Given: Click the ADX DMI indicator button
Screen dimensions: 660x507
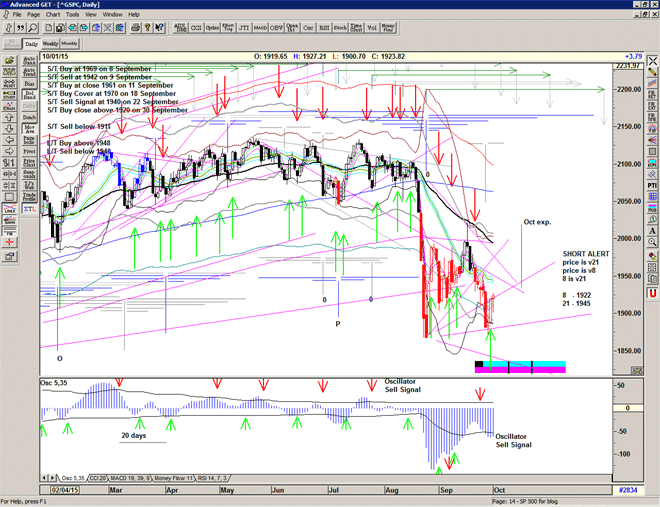Looking at the screenshot, I should pyautogui.click(x=180, y=29).
